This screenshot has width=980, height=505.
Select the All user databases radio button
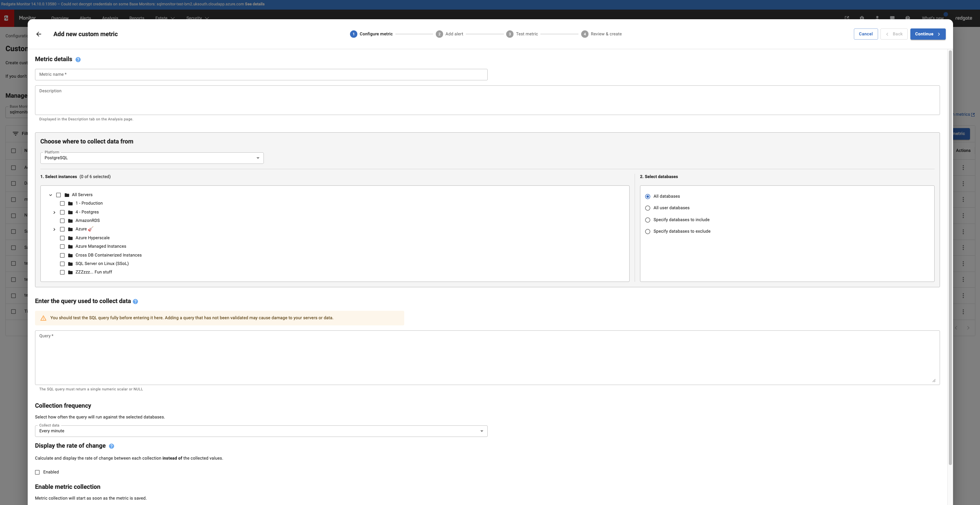click(648, 208)
